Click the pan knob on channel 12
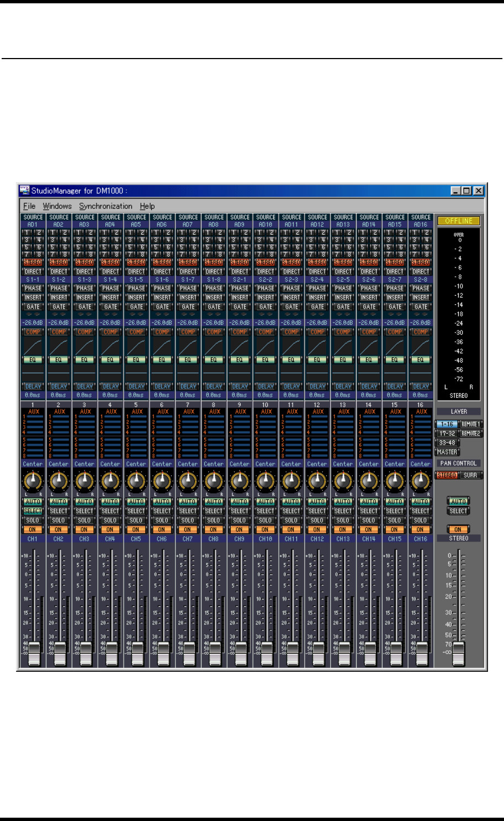The height and width of the screenshot is (821, 504). (317, 481)
